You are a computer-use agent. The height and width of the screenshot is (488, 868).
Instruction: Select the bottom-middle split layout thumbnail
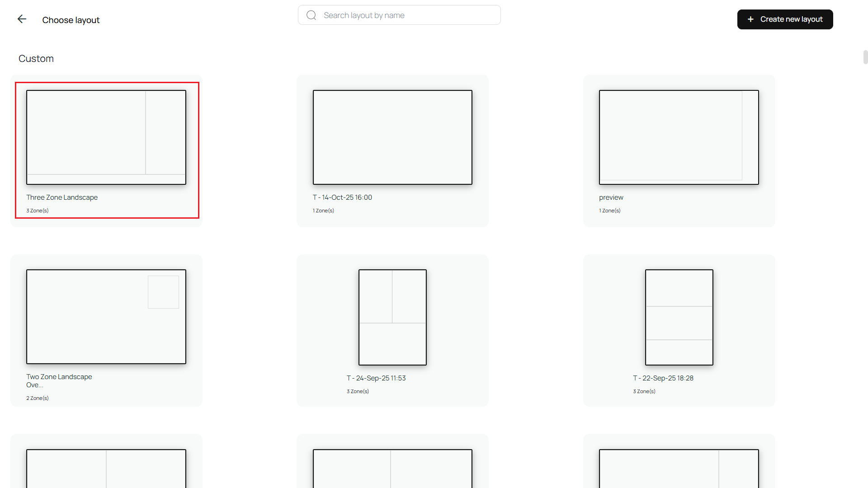pos(392,469)
